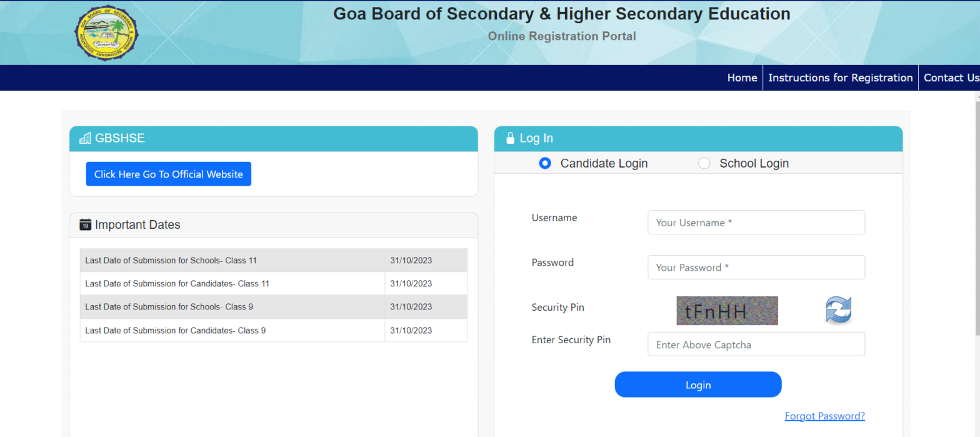Select the Candidate Login radio button

click(x=544, y=163)
